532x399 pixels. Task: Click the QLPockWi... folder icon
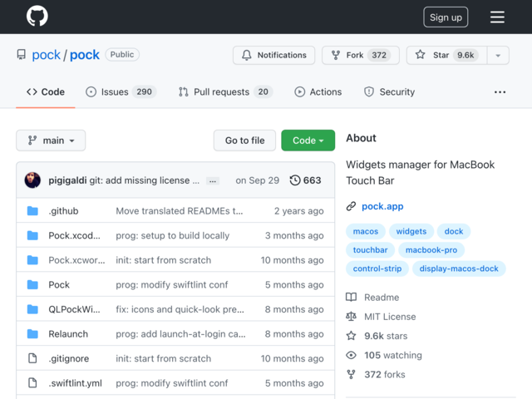click(x=32, y=309)
